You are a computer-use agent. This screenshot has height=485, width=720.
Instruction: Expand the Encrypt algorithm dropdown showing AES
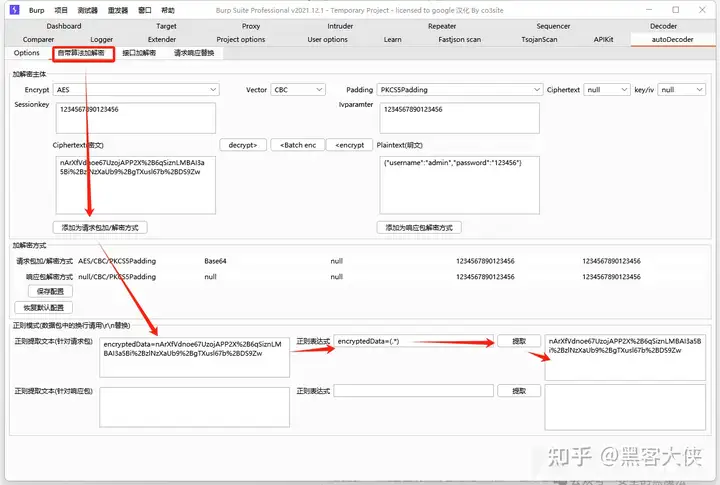(x=136, y=90)
